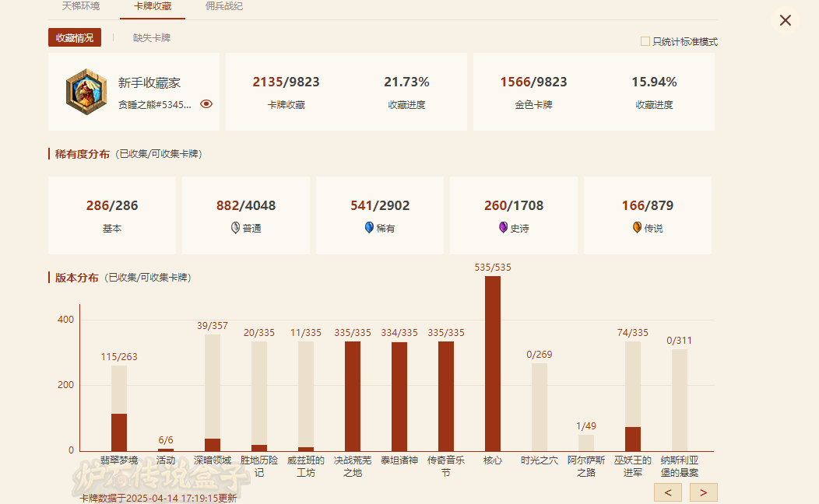This screenshot has height=504, width=819.
Task: Click the 核心 535/535 bar
Action: tap(493, 364)
